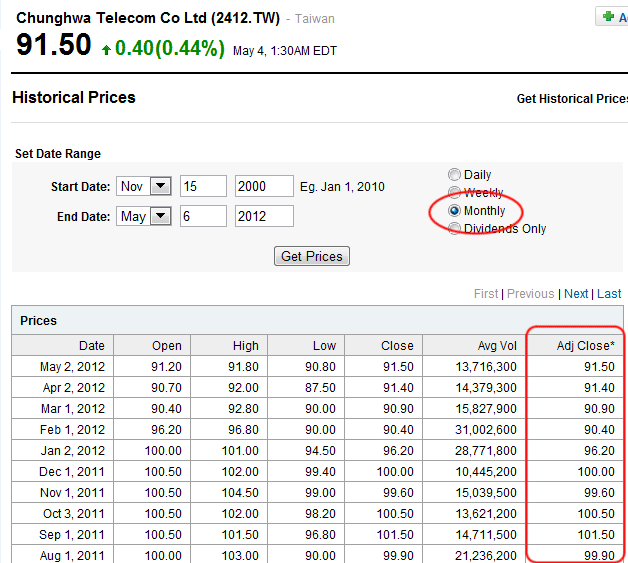The image size is (628, 563).
Task: Click the End Date year field
Action: point(264,217)
